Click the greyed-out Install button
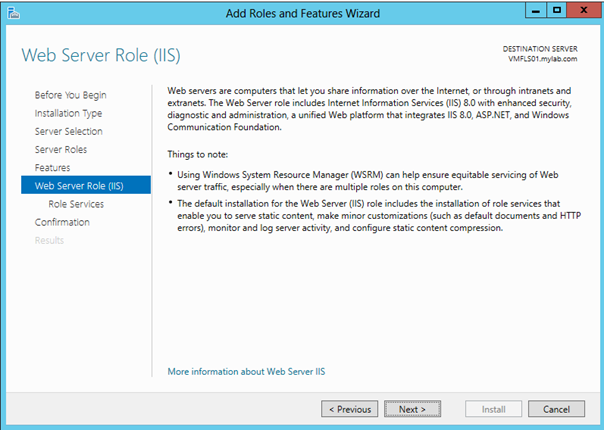 point(493,409)
